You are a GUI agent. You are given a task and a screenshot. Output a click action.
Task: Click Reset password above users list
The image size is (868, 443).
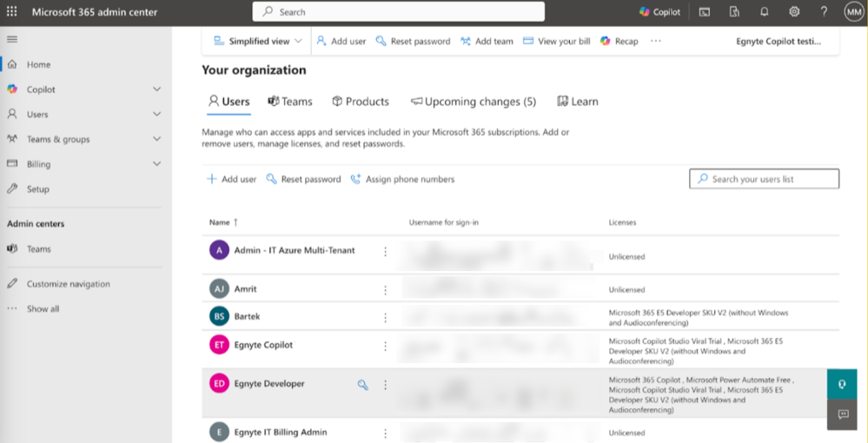[303, 180]
